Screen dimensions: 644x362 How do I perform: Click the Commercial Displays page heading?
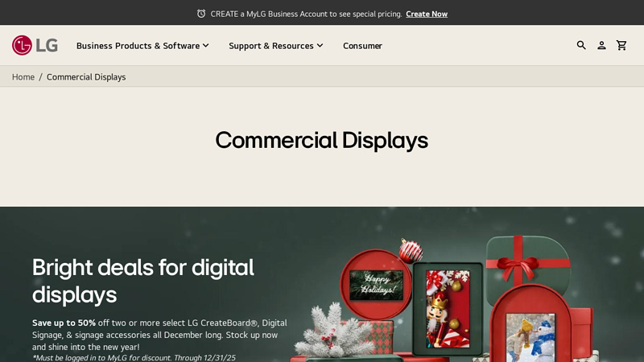tap(321, 140)
